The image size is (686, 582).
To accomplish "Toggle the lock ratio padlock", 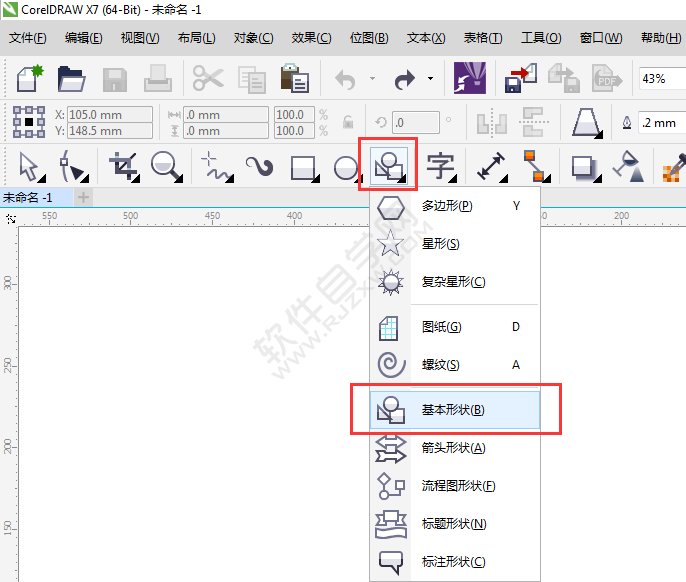I will coord(348,122).
